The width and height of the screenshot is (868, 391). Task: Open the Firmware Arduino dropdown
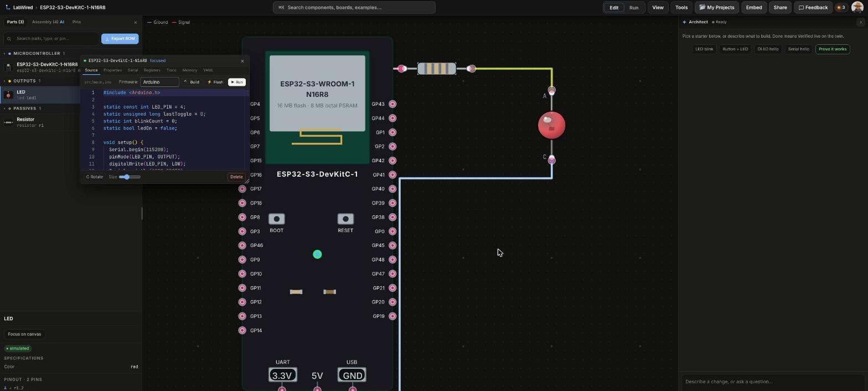[x=159, y=82]
